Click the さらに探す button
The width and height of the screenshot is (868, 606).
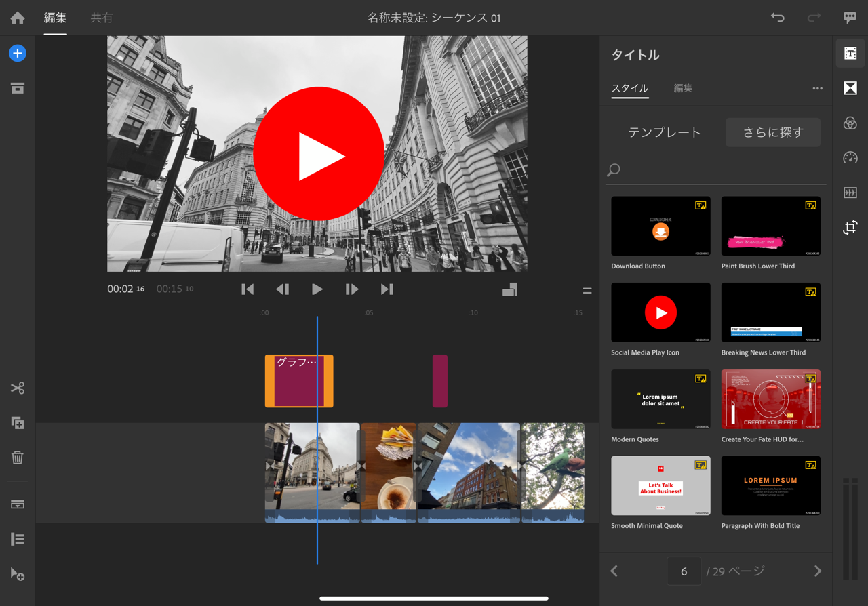coord(772,132)
